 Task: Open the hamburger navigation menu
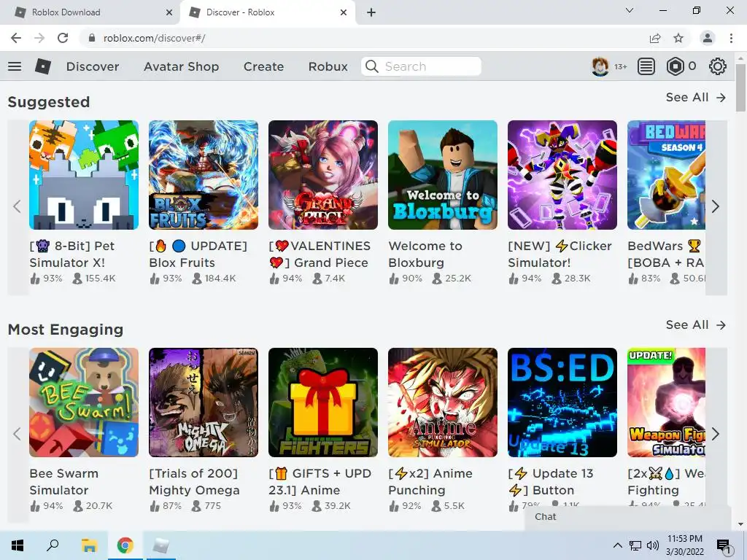pyautogui.click(x=15, y=66)
